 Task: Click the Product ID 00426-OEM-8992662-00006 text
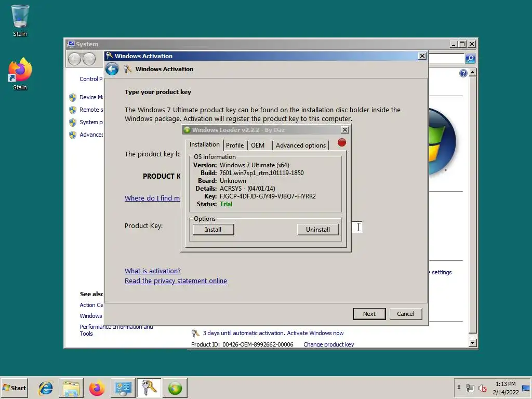242,344
